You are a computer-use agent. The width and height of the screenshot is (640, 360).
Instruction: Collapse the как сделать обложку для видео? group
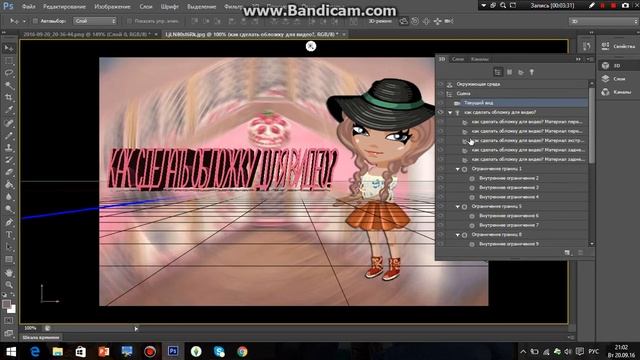(450, 112)
